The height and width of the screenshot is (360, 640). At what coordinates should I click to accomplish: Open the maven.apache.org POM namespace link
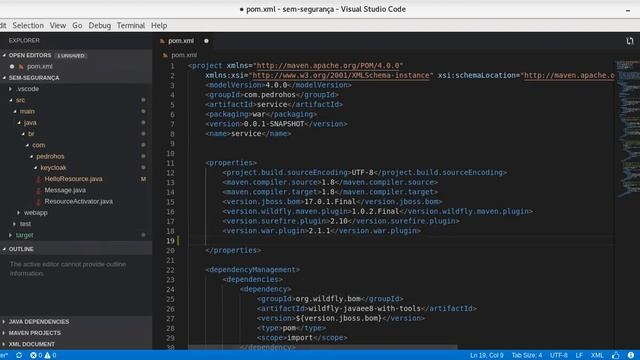[328, 66]
